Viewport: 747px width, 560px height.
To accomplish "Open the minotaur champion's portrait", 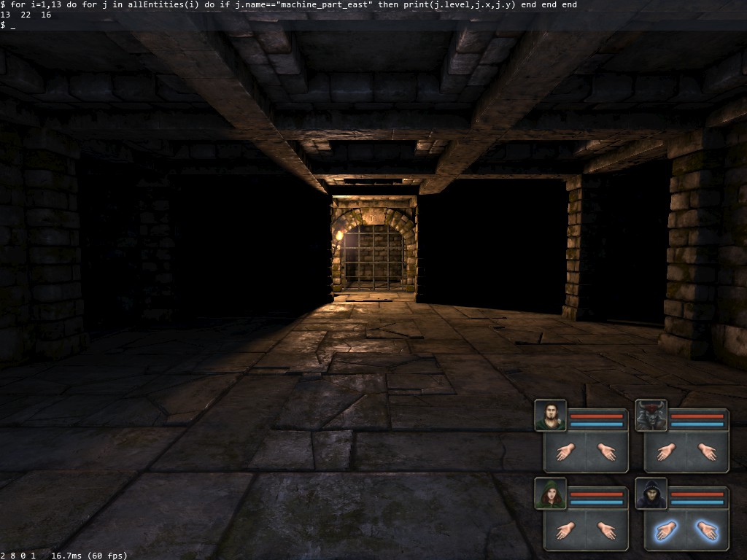I will pos(651,415).
